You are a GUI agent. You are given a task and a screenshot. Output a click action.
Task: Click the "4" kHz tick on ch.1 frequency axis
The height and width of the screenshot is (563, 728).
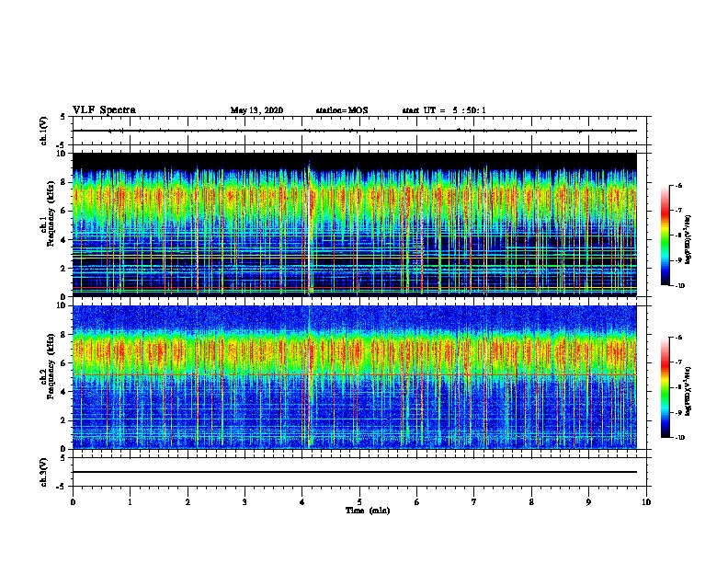click(x=64, y=240)
